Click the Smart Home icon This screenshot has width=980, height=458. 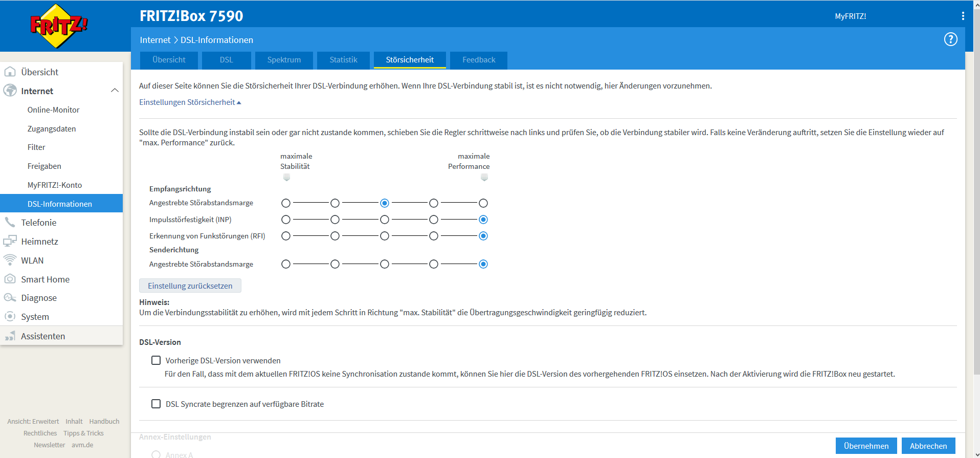pos(10,279)
